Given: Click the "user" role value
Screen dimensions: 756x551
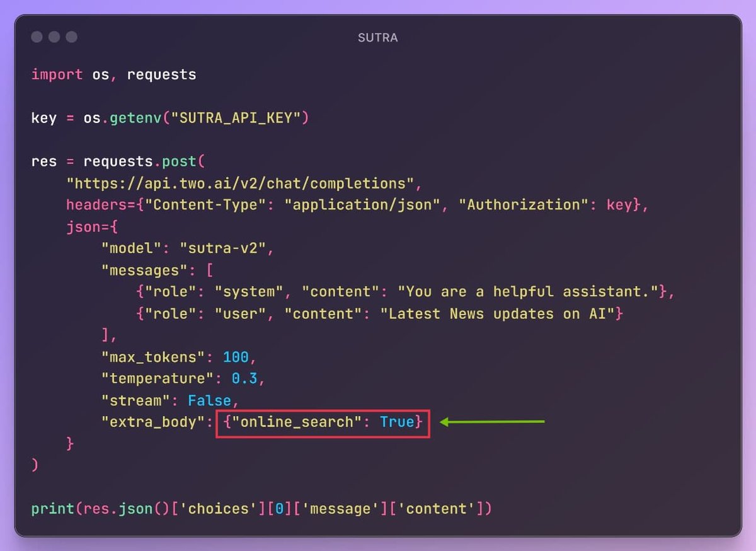Looking at the screenshot, I should click(x=239, y=313).
